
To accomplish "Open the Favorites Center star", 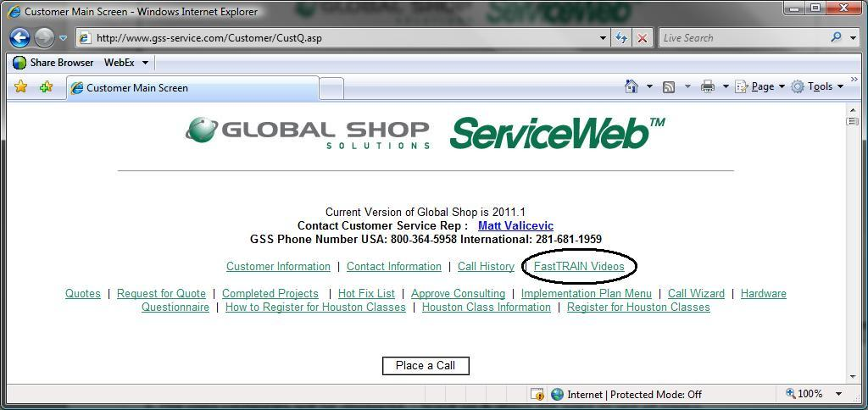I will click(x=20, y=87).
